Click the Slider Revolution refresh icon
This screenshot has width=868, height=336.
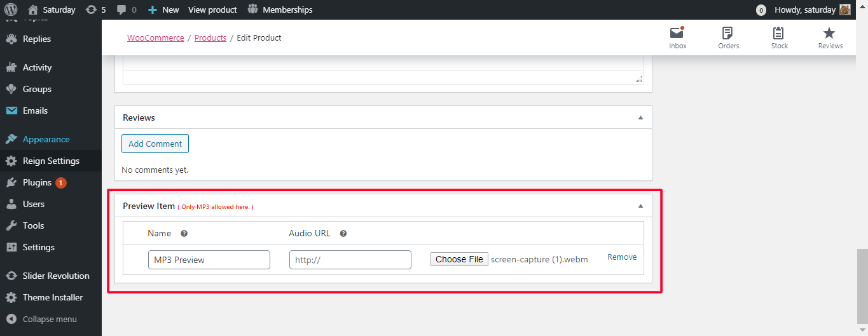pyautogui.click(x=11, y=276)
